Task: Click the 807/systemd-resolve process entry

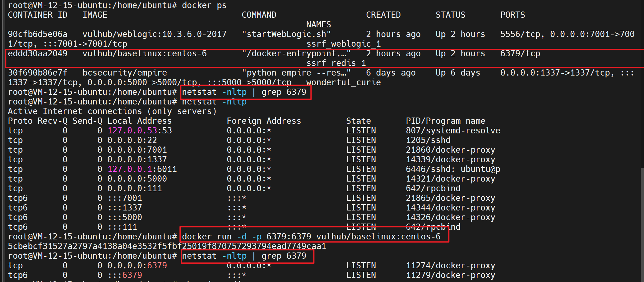Action: [453, 131]
